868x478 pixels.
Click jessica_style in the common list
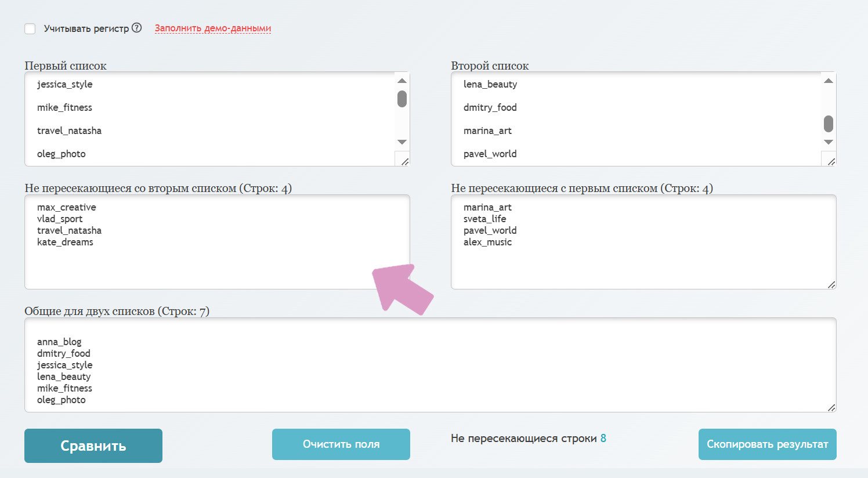tap(65, 365)
